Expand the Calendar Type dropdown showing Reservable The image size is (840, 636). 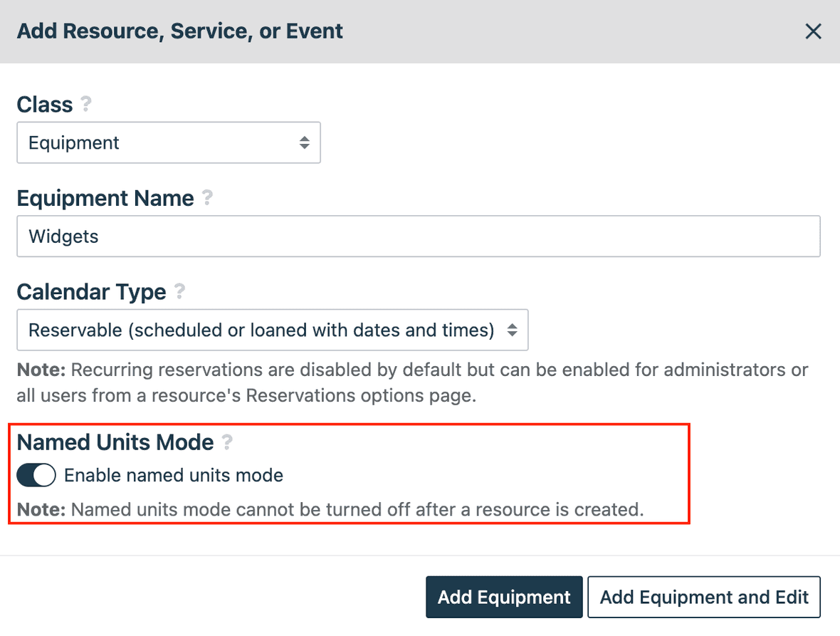[x=272, y=330]
